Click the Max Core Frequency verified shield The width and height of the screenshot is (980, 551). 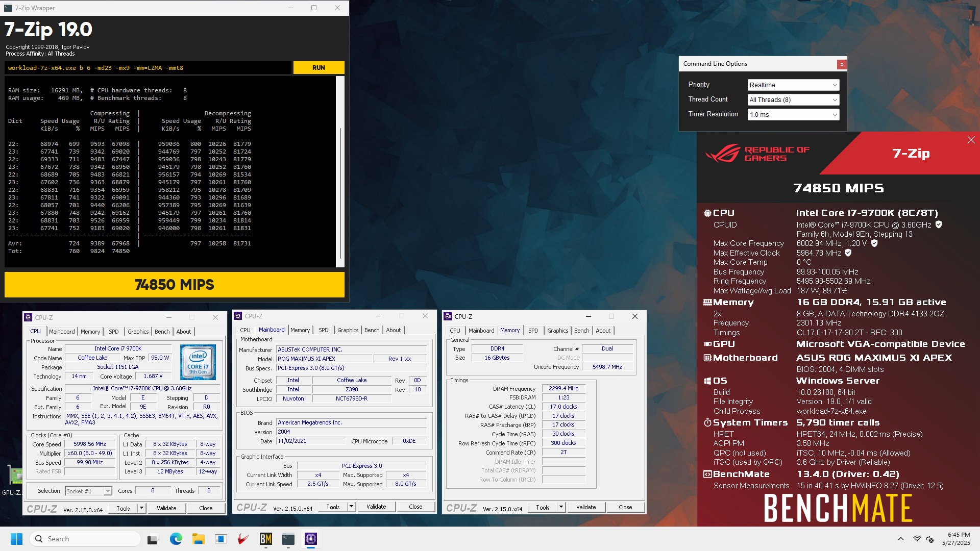pyautogui.click(x=874, y=243)
